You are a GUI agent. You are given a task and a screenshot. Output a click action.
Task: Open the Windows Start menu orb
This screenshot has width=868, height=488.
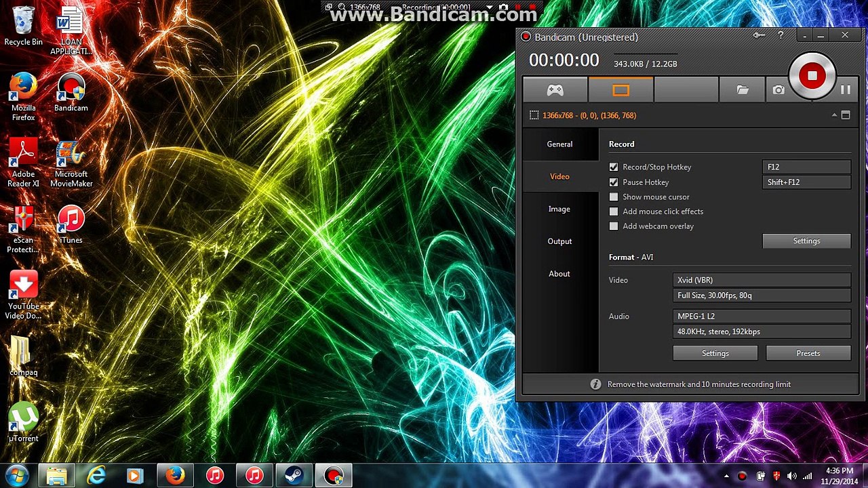point(16,476)
